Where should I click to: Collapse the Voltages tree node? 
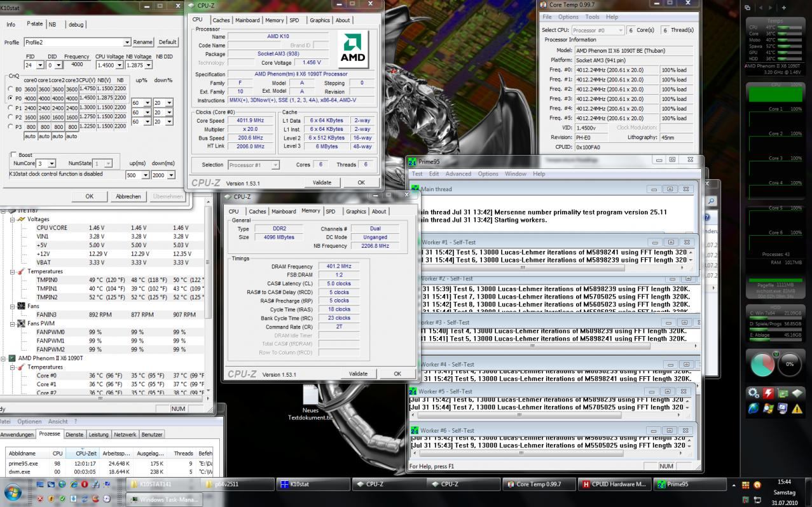(13, 219)
